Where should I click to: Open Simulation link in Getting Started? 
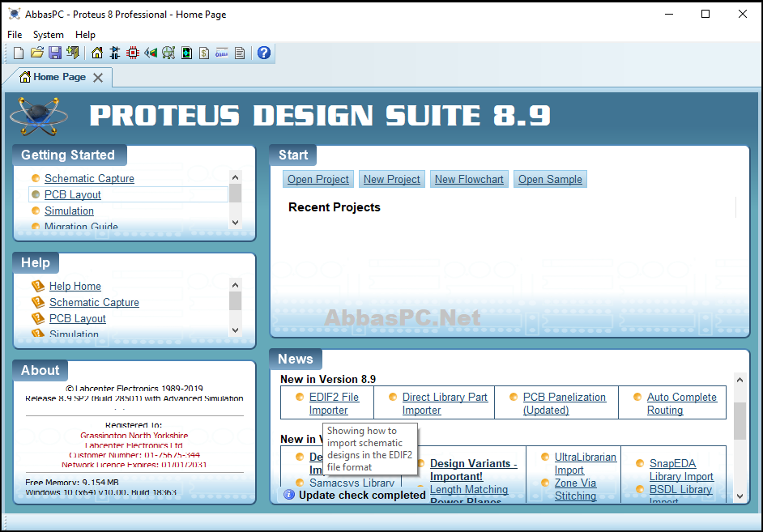pos(69,211)
